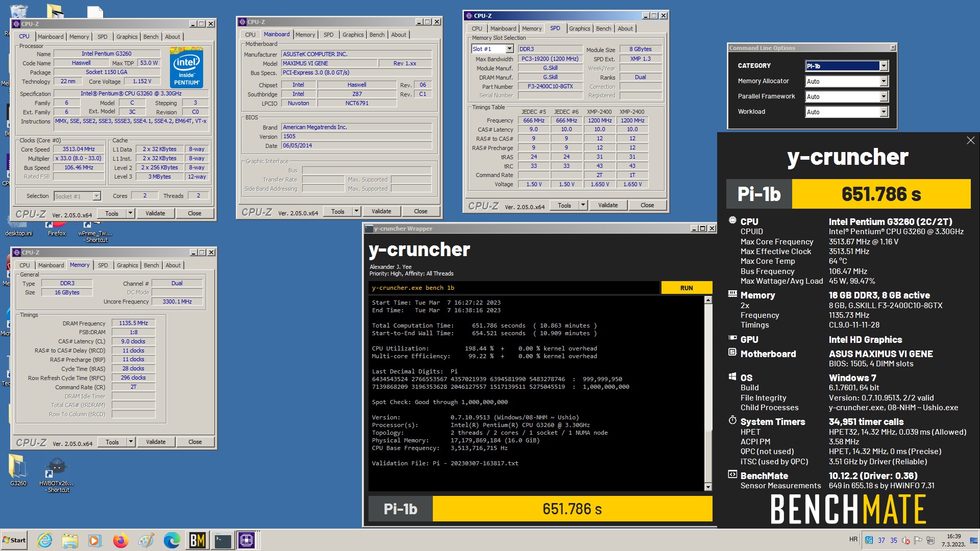The image size is (980, 551).
Task: Click the Memory icon in BenchMate results
Action: pyautogui.click(x=732, y=294)
